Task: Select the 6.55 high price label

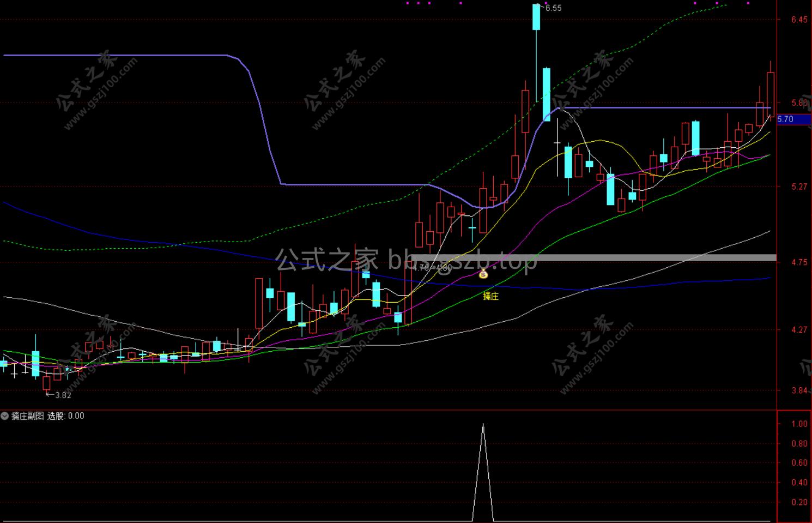Action: (x=553, y=8)
